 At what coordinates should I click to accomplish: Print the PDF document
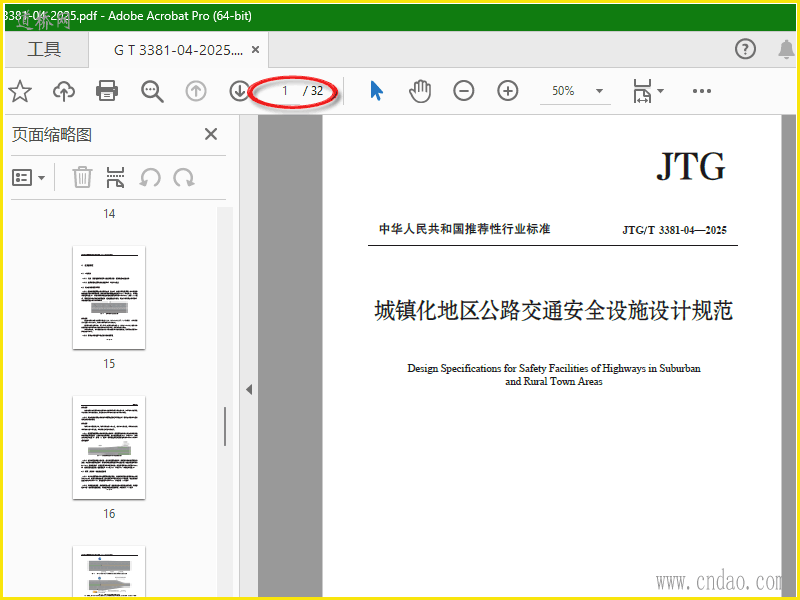coord(107,91)
